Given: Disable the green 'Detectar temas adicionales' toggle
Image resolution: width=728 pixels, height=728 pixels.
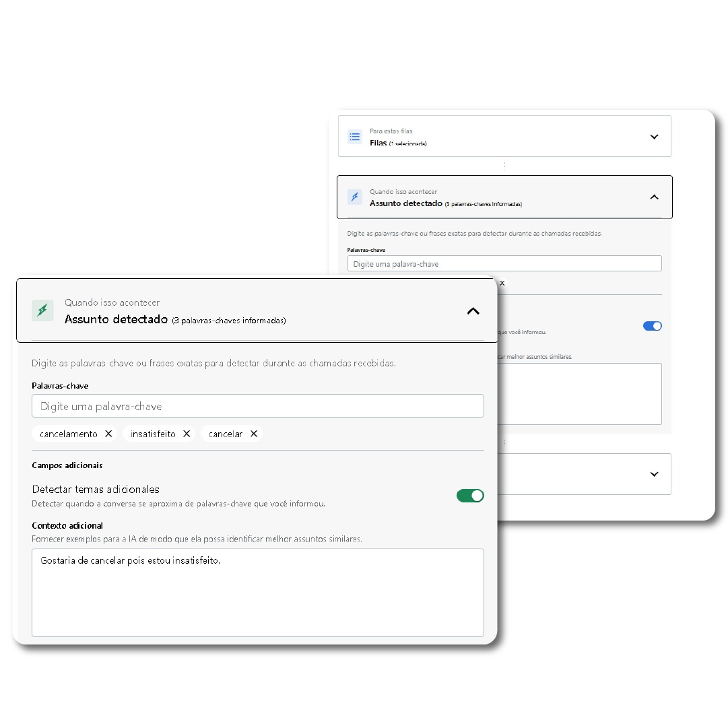Looking at the screenshot, I should click(x=470, y=496).
